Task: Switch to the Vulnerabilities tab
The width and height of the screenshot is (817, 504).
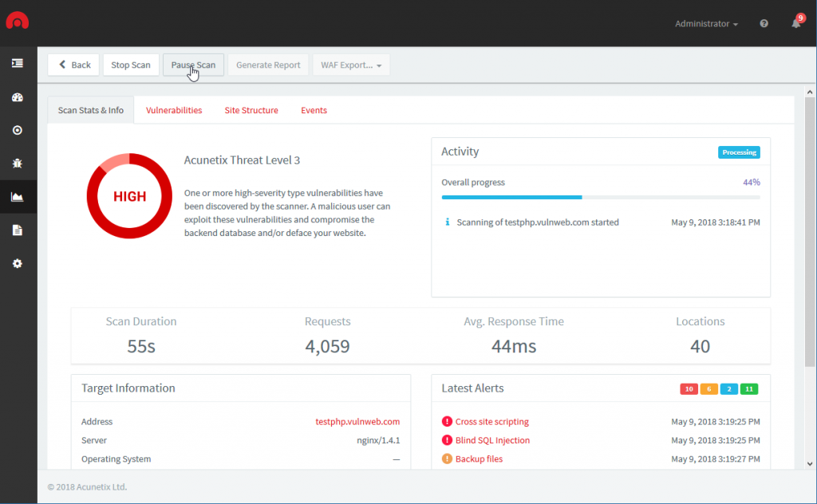Action: [174, 110]
